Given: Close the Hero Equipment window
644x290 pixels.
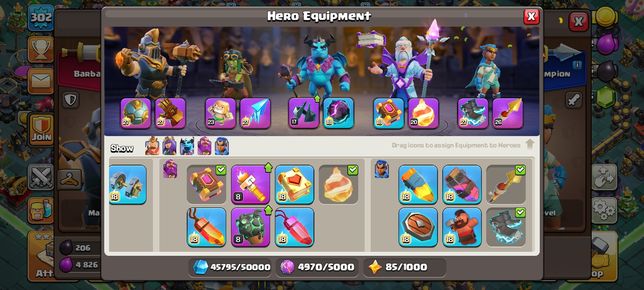Looking at the screenshot, I should (x=531, y=17).
